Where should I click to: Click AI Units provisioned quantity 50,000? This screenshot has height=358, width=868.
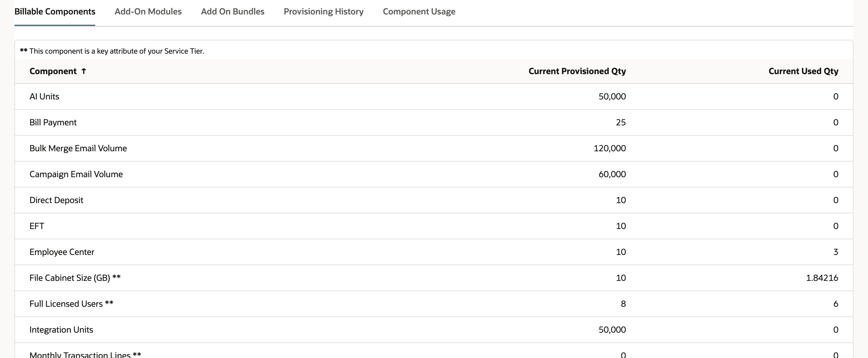(x=612, y=96)
